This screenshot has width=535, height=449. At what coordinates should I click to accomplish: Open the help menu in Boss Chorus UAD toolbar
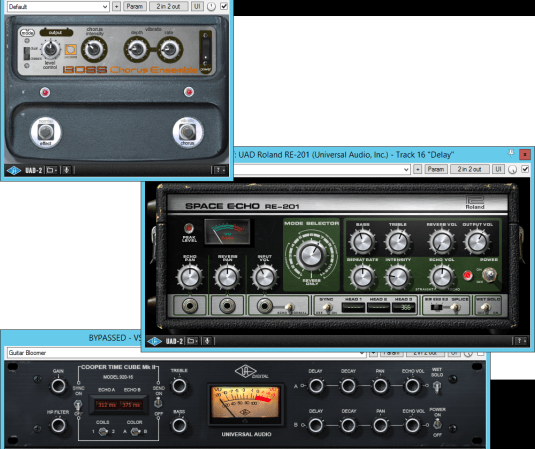point(219,170)
